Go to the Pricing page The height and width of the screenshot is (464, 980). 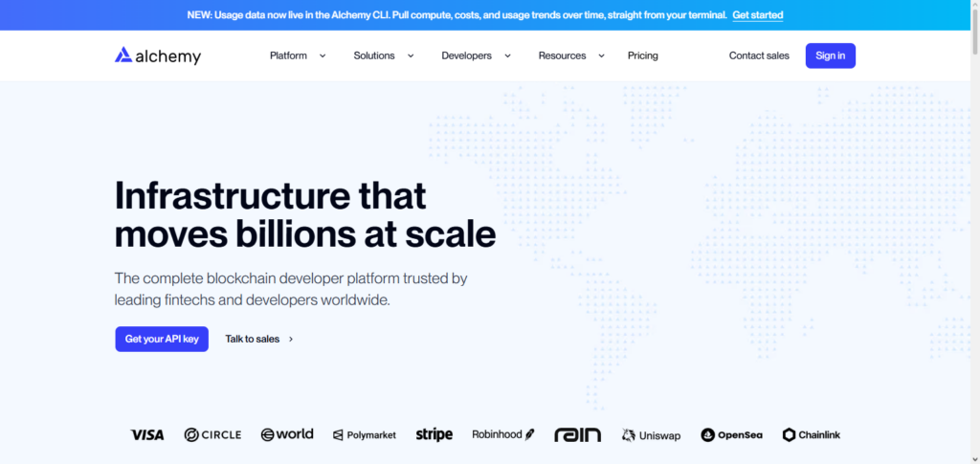pos(642,55)
